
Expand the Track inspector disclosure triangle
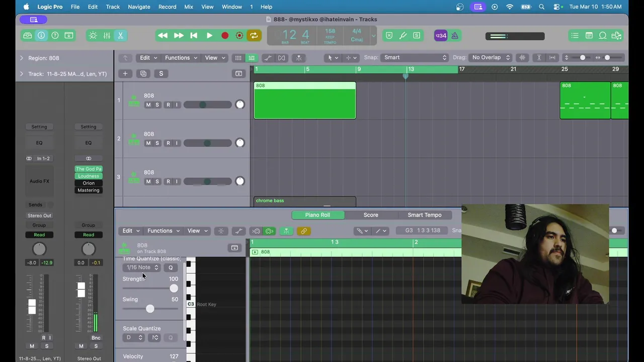tap(21, 74)
